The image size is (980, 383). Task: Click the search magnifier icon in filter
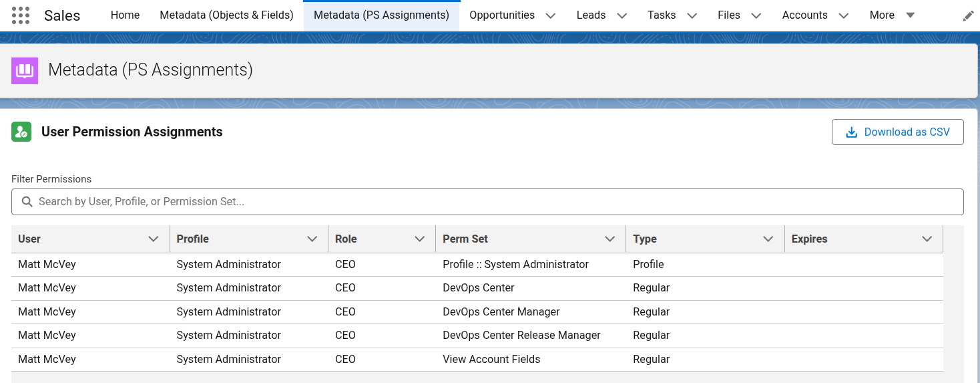tap(27, 202)
